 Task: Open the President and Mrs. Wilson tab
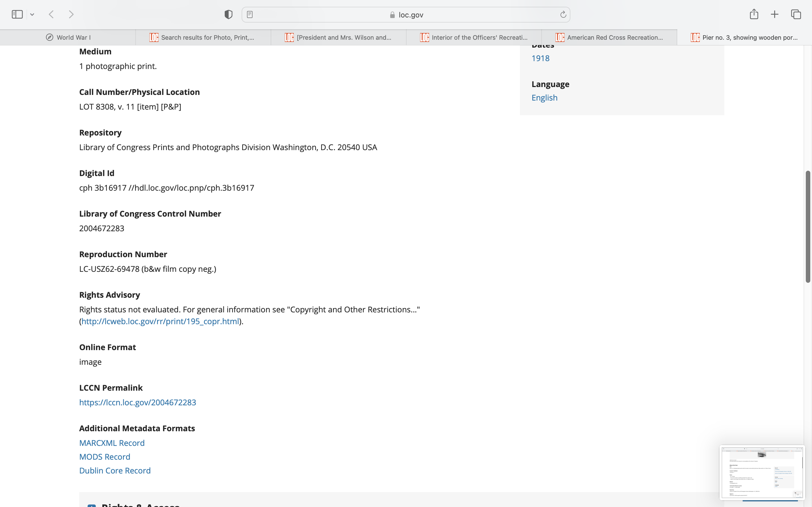click(x=339, y=37)
